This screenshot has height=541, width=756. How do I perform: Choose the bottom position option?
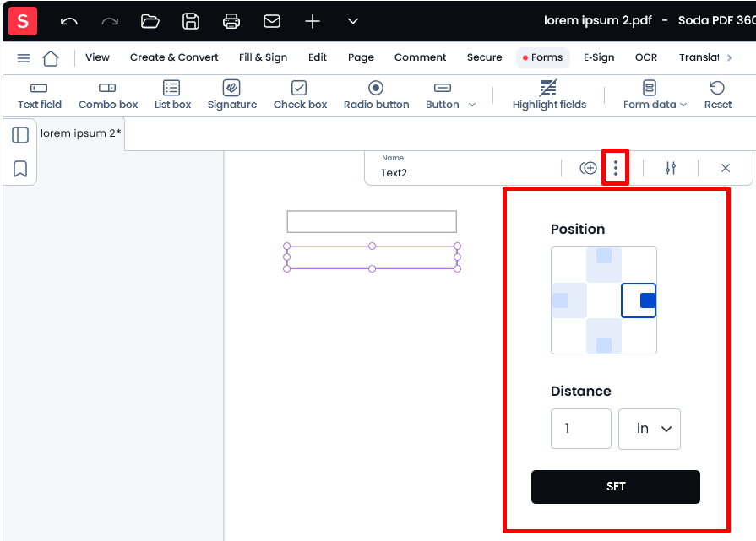pyautogui.click(x=604, y=336)
